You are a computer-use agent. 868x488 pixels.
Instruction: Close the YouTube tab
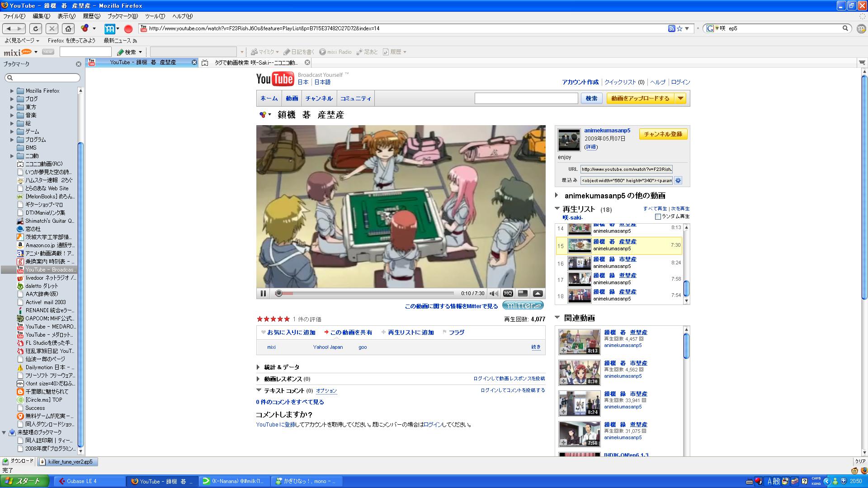[194, 62]
